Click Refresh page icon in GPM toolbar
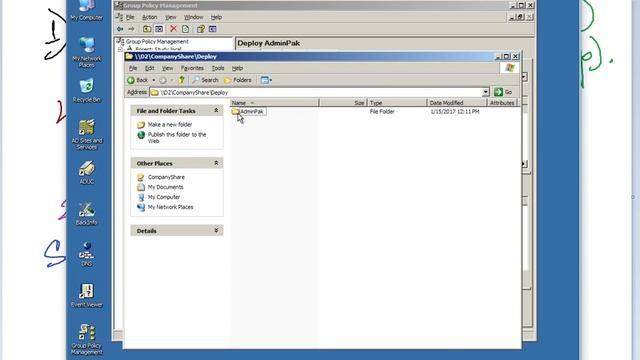This screenshot has width=640, height=360. point(185,29)
